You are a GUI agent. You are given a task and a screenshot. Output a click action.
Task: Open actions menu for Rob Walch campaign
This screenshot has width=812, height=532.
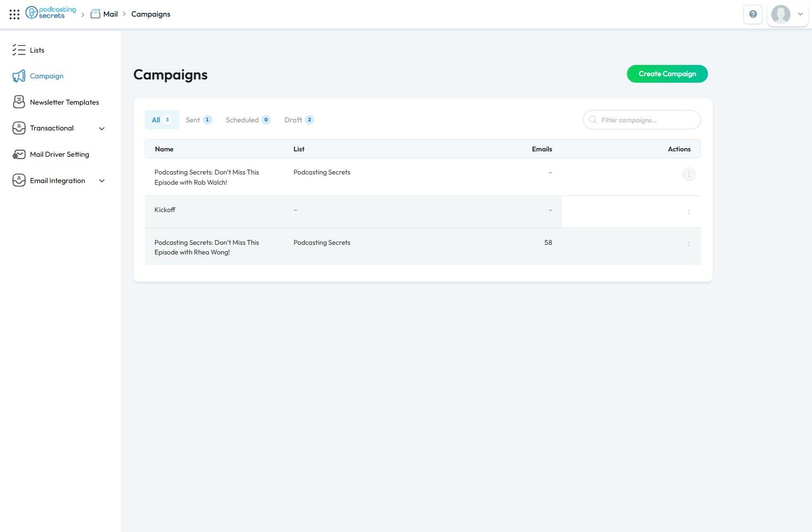click(x=689, y=174)
